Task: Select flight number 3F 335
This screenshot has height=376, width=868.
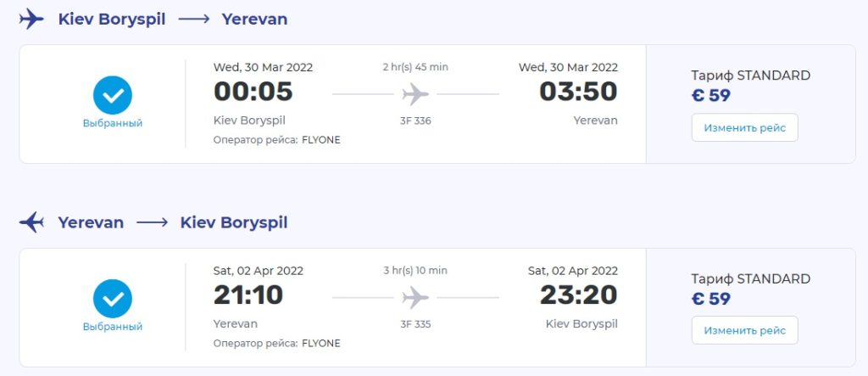Action: [415, 324]
